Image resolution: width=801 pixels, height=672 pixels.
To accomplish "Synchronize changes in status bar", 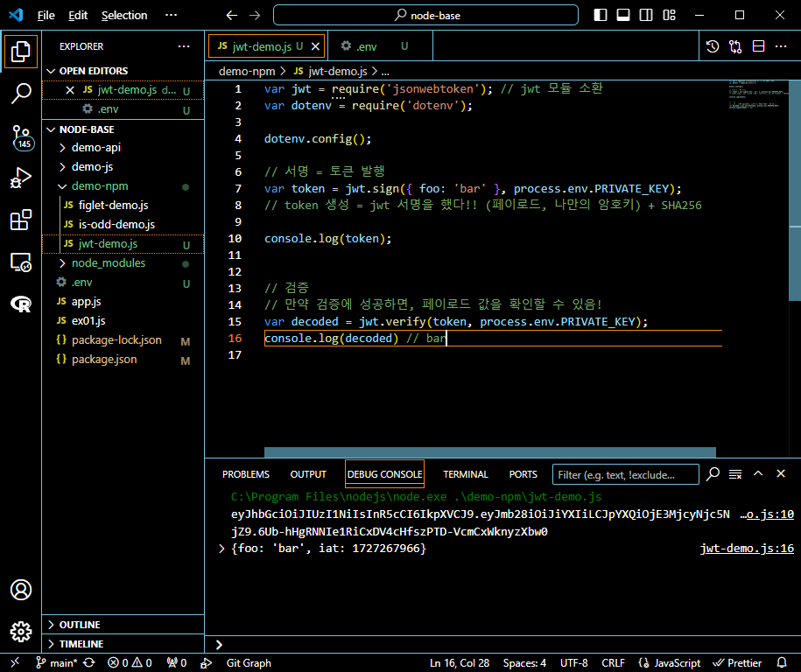I will (89, 662).
